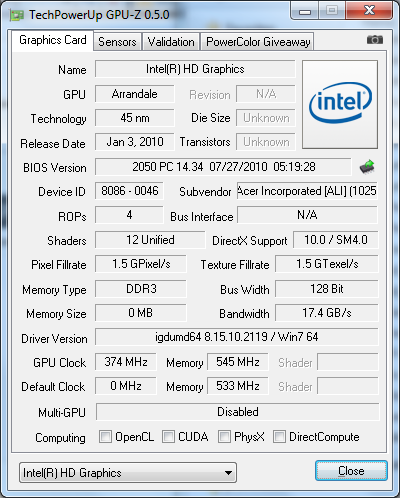
Task: Open the Validation tab
Action: pos(171,42)
